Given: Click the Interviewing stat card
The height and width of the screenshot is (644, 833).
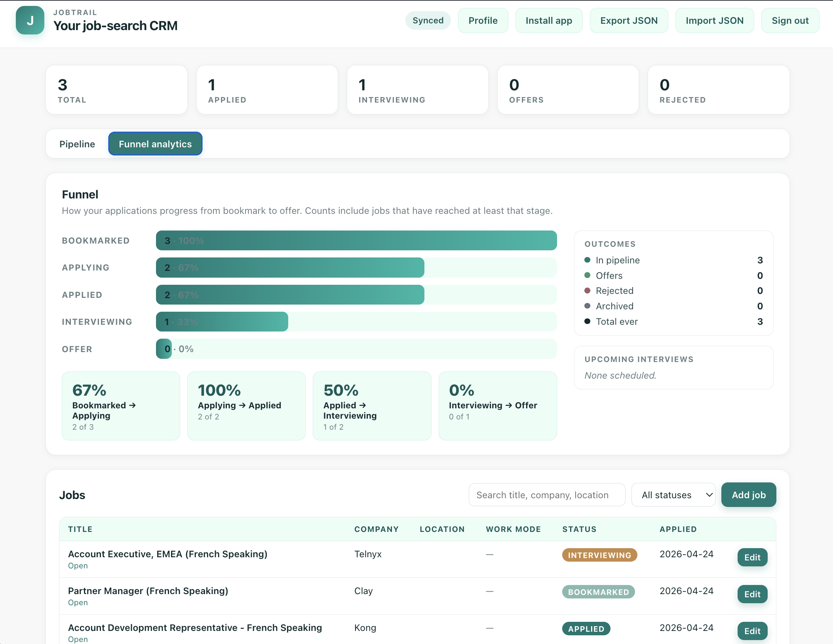Looking at the screenshot, I should pos(417,90).
